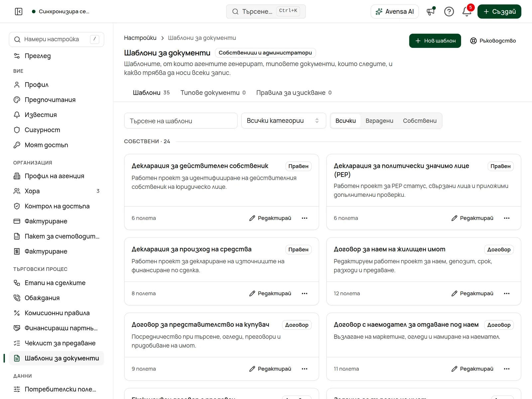Open Предпочитания palette item
The image size is (532, 399).
(57, 100)
